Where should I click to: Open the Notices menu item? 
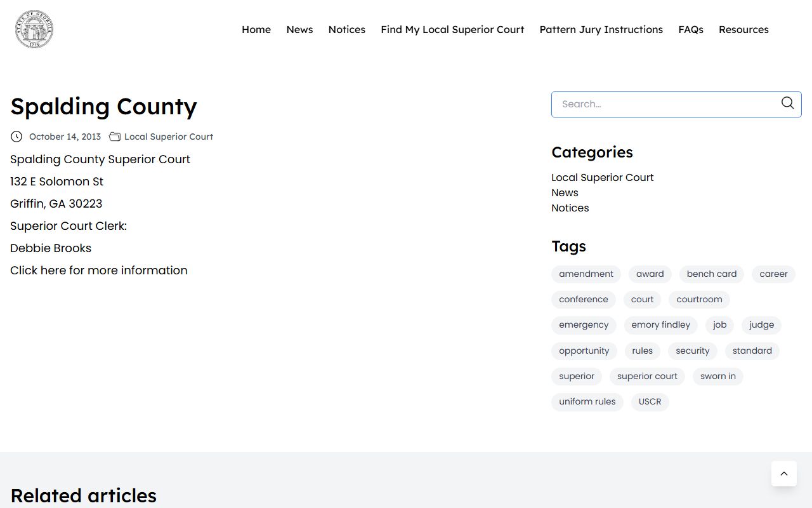[347, 29]
